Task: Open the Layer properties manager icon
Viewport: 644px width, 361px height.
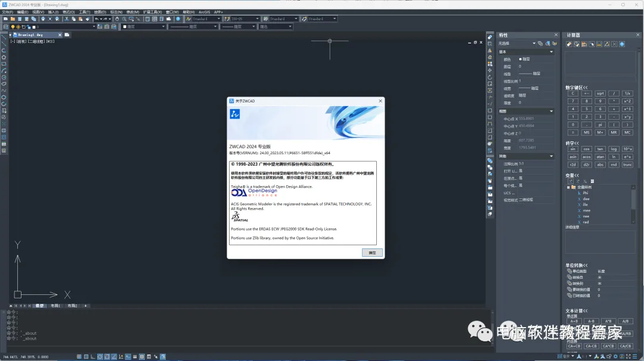Action: pos(6,27)
